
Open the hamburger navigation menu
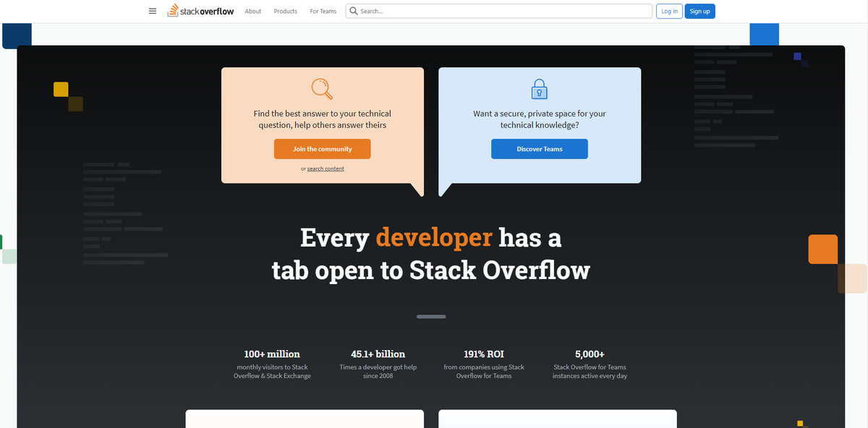(x=153, y=11)
